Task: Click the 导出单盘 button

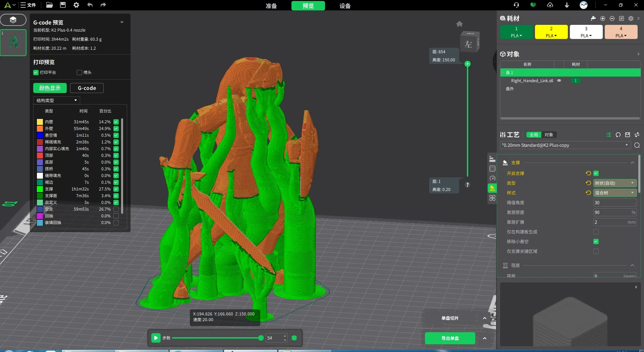Action: [x=450, y=338]
